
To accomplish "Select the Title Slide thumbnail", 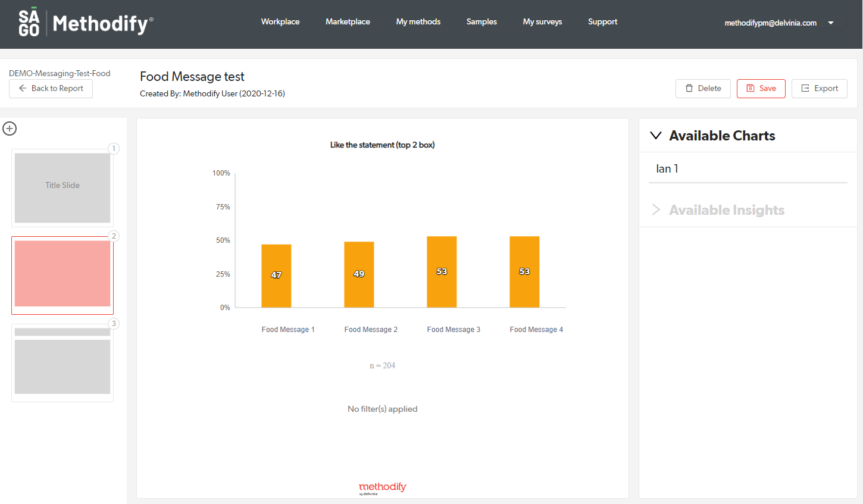I will (x=62, y=187).
